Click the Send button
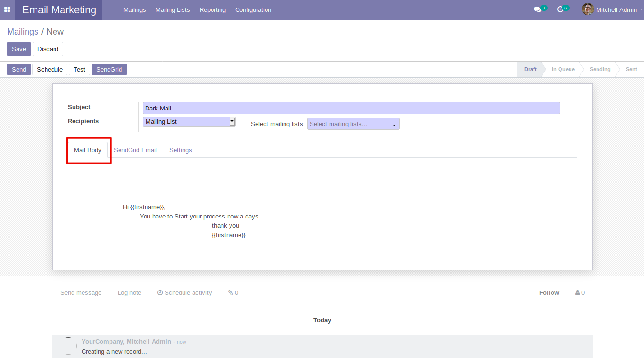The width and height of the screenshot is (644, 364). click(19, 70)
